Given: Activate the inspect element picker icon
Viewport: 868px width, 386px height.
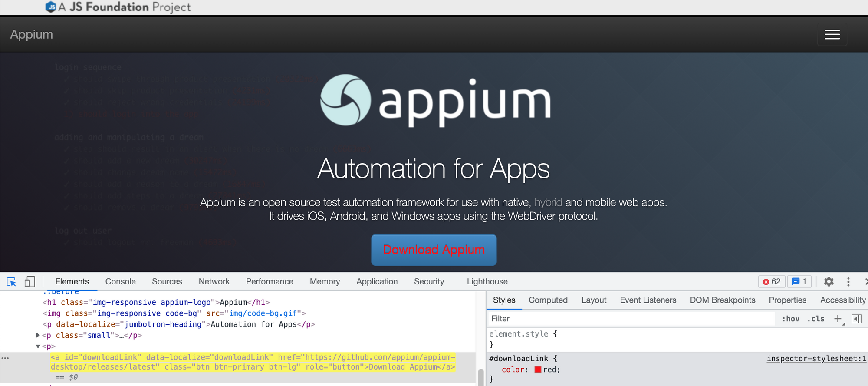Looking at the screenshot, I should 12,282.
